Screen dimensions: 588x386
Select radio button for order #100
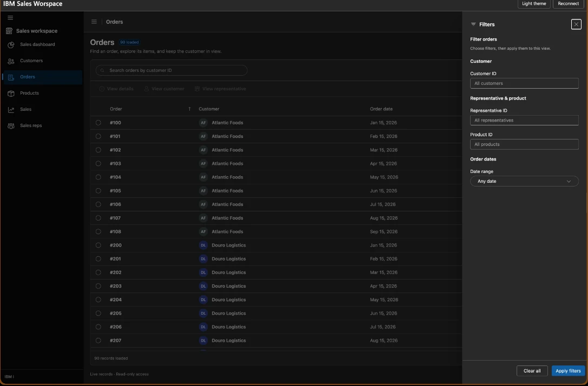(x=98, y=123)
